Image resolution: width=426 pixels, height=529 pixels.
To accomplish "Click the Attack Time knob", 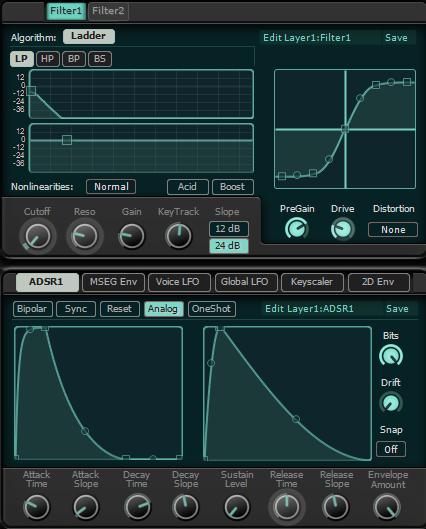I will [36, 507].
